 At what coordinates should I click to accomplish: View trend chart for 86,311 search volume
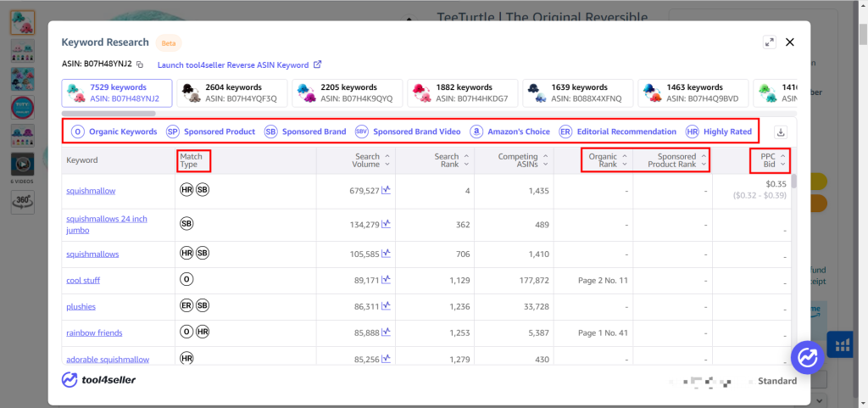(387, 306)
